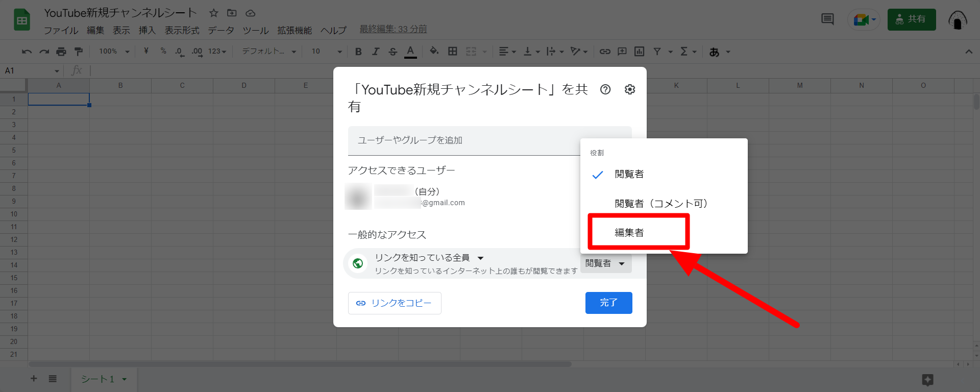Add a new sheet with plus
This screenshot has width=980, height=392.
pyautogui.click(x=34, y=379)
